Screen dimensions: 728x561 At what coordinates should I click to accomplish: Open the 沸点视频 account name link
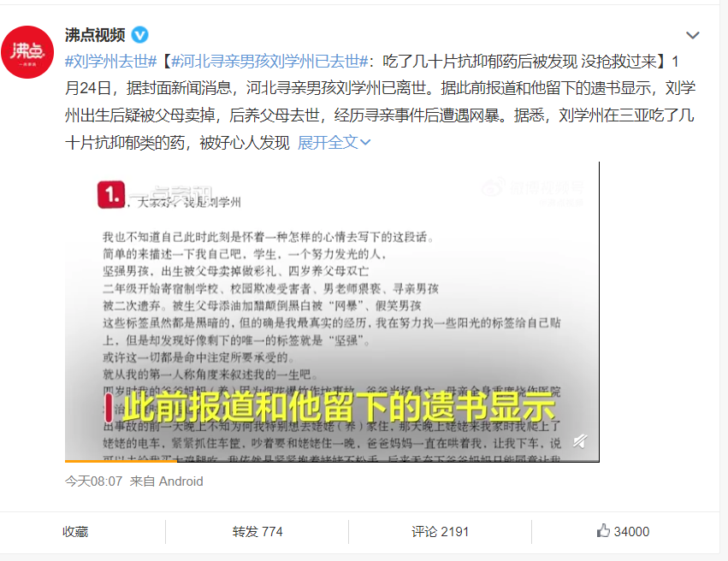(95, 35)
